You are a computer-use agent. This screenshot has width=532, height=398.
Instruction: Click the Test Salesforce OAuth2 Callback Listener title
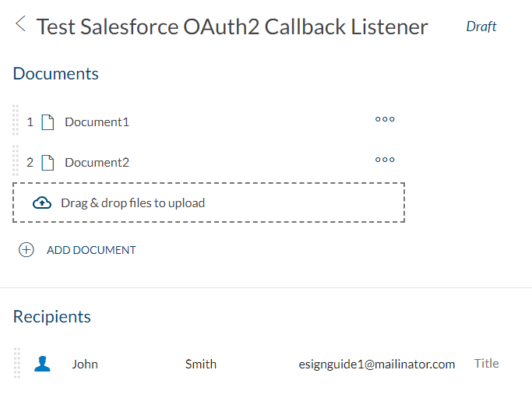click(232, 26)
